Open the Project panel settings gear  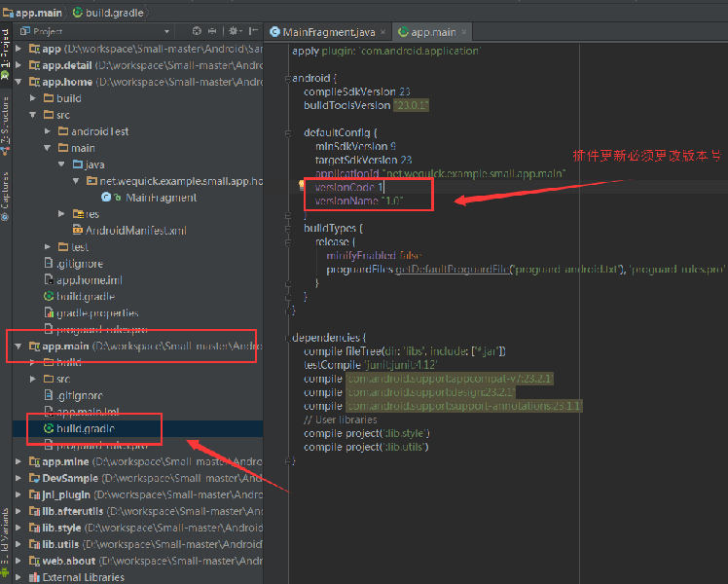tap(233, 31)
